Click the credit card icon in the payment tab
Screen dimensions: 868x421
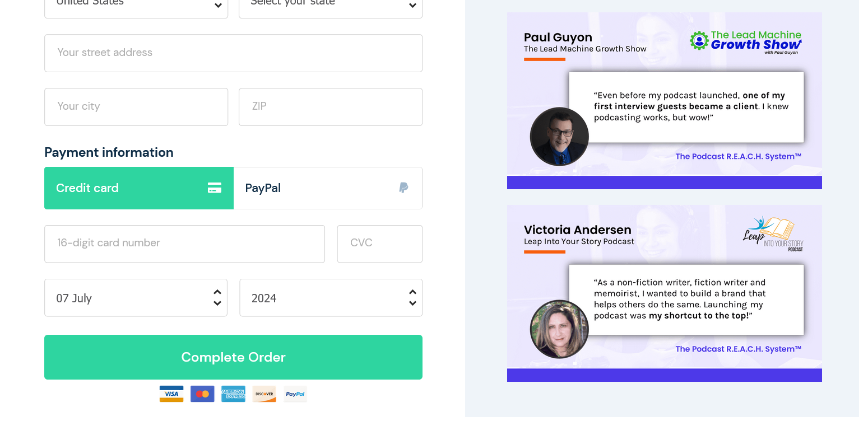click(x=215, y=188)
